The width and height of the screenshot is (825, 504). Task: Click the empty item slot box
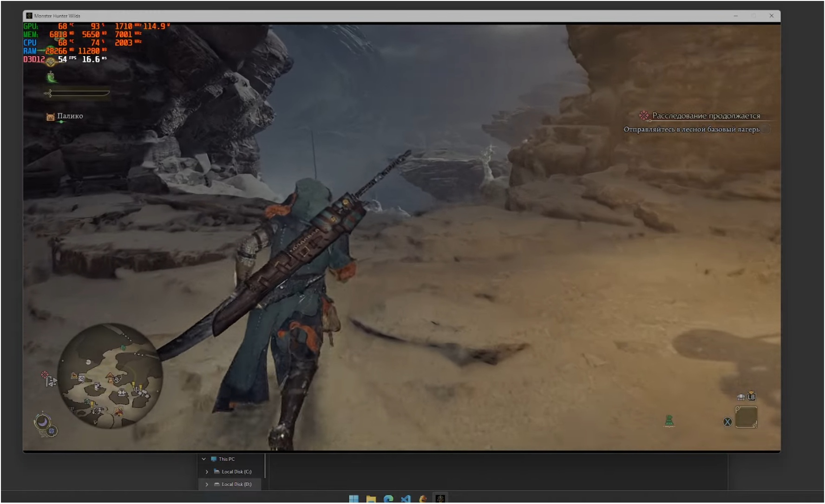pyautogui.click(x=746, y=417)
